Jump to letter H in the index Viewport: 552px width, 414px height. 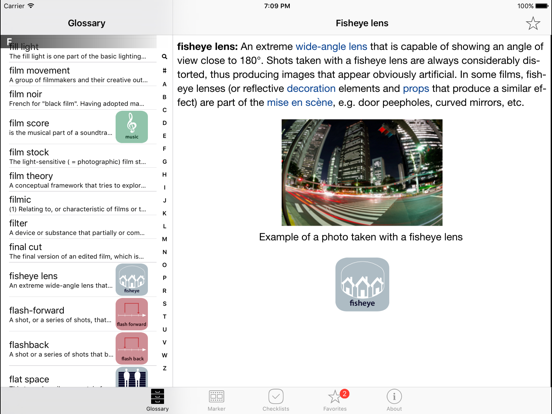164,175
